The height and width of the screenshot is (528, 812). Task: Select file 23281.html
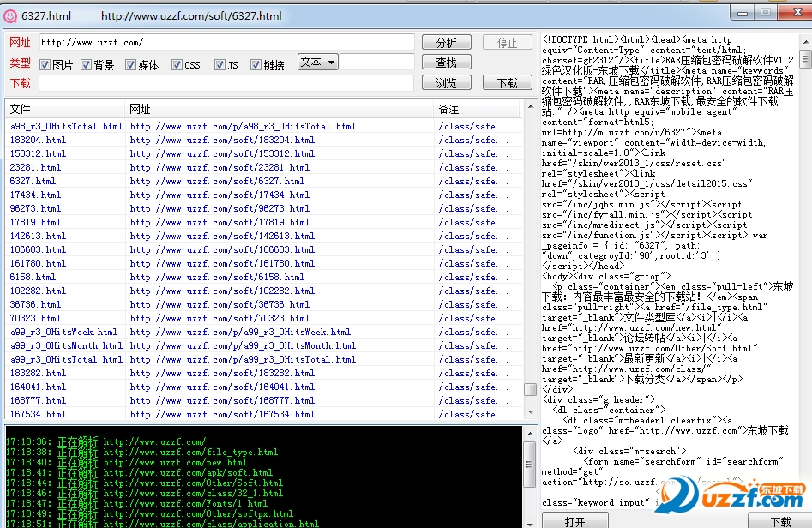[x=35, y=167]
